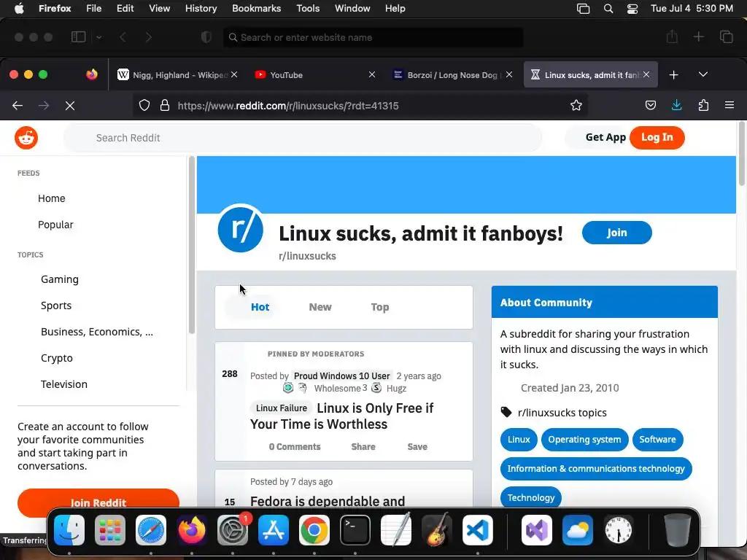Expand the Gaming topic
This screenshot has width=747, height=560.
tap(60, 279)
